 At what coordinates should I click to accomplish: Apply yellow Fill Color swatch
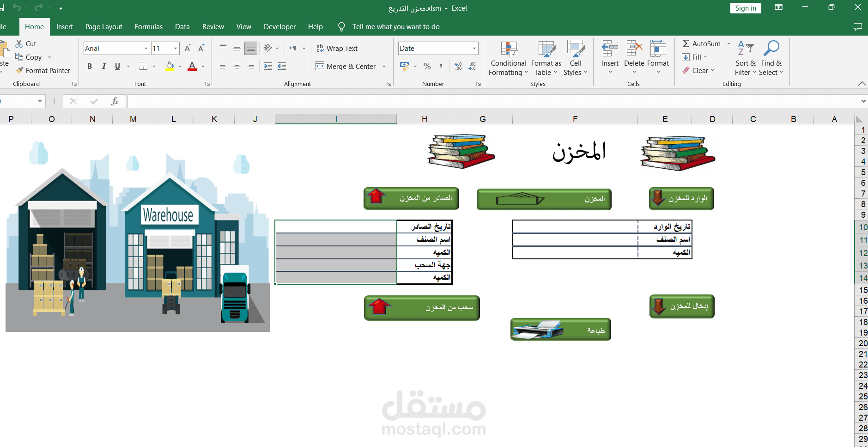[170, 66]
